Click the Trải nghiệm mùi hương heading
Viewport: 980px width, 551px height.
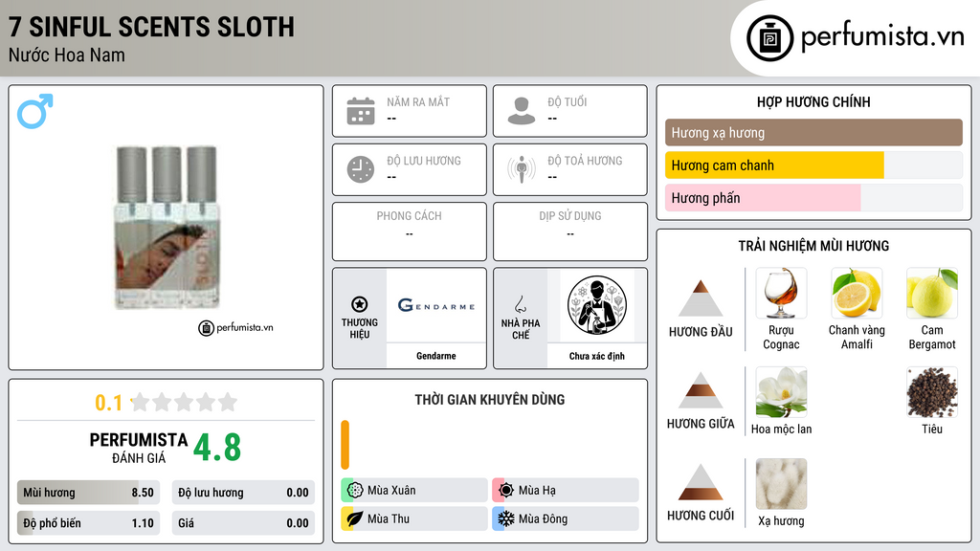(x=813, y=246)
